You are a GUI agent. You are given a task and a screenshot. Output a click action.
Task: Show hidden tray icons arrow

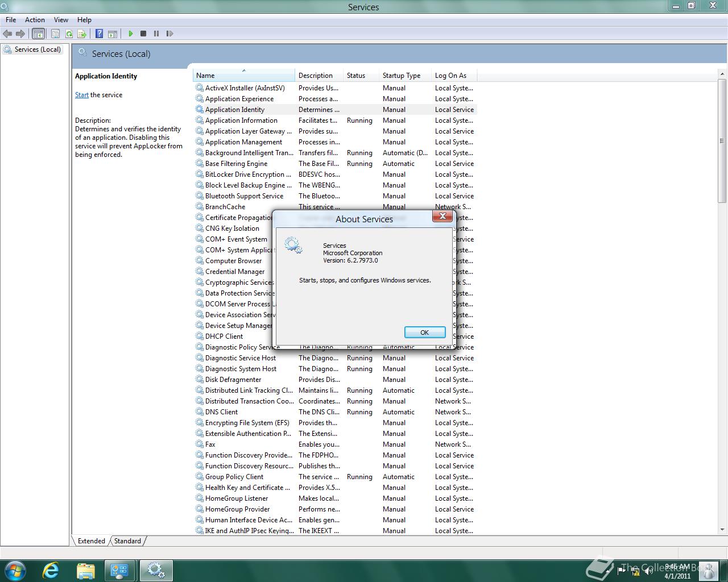[x=608, y=571]
